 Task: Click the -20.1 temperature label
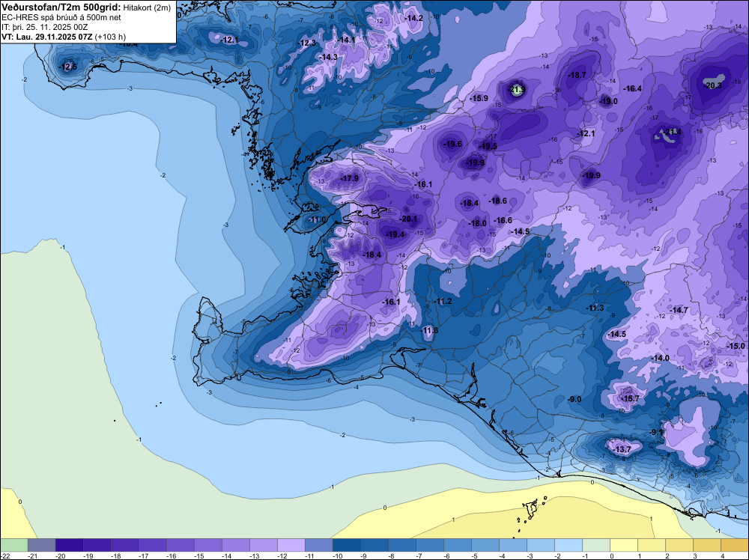408,219
